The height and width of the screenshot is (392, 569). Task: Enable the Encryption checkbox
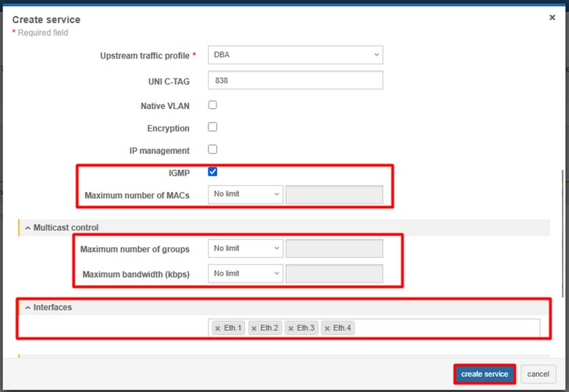coord(212,127)
